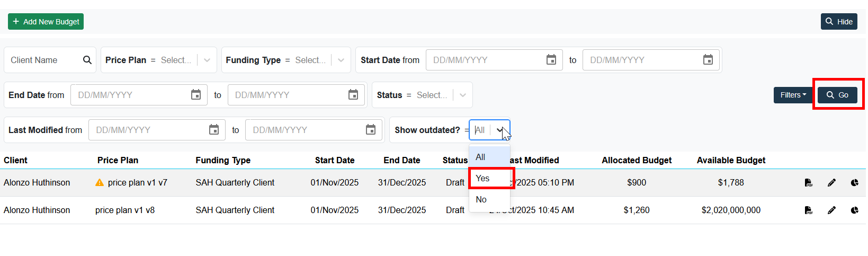Screen dimensions: 868x256
Task: Export price plan v1 v8 budget PDF
Action: [808, 210]
